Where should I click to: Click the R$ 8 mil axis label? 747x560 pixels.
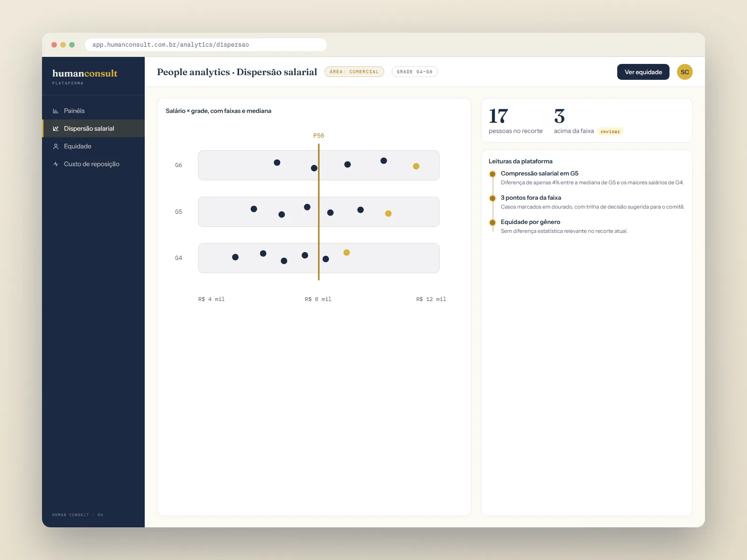pos(318,299)
